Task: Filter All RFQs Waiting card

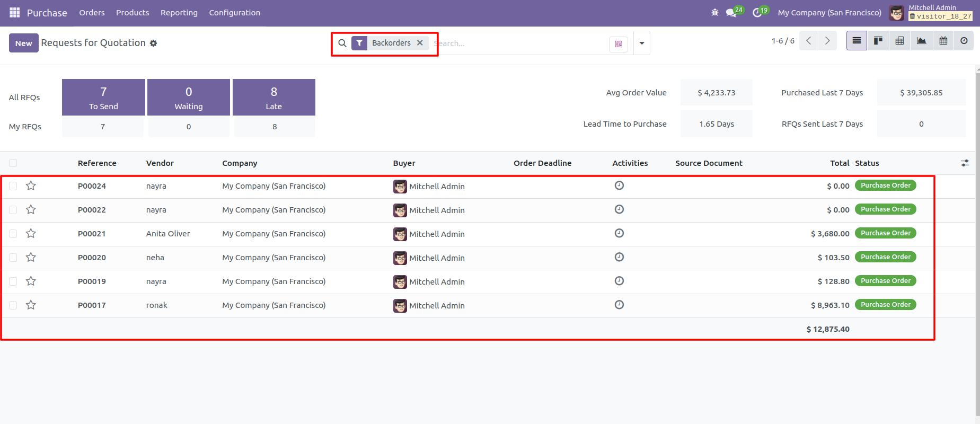Action: 189,98
